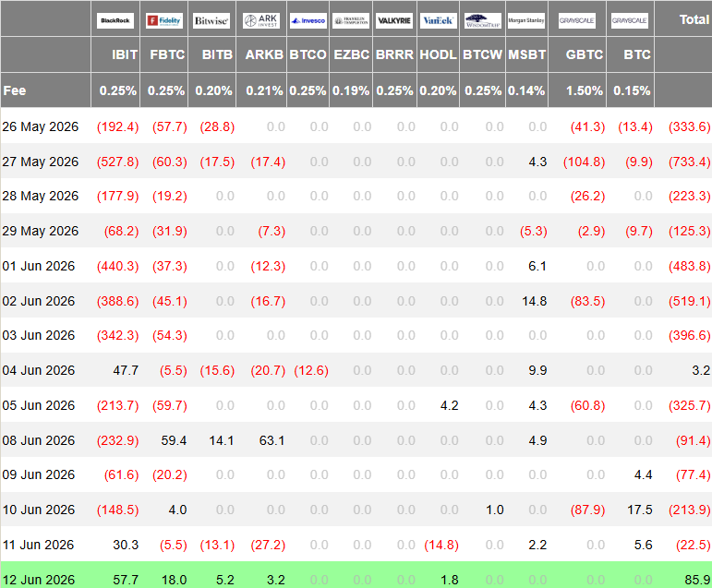Select the BTCO column header
Screen dimensions: 712x588
pyautogui.click(x=308, y=54)
